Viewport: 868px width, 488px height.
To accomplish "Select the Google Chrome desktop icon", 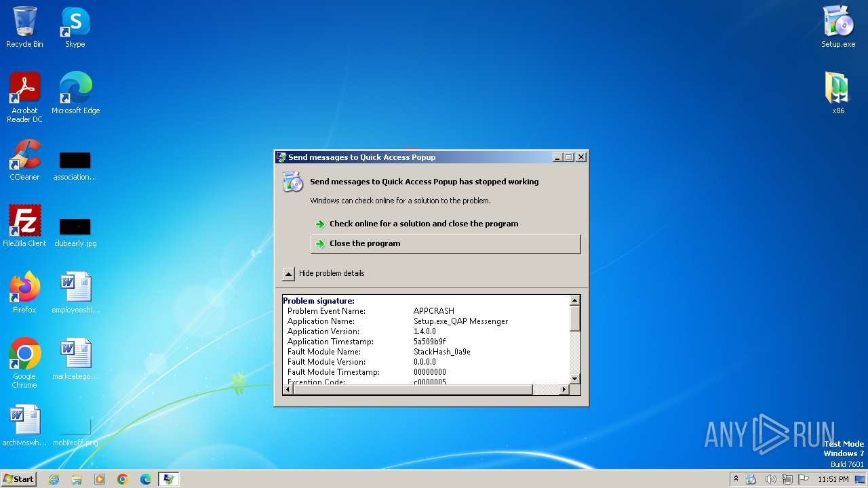I will [24, 363].
